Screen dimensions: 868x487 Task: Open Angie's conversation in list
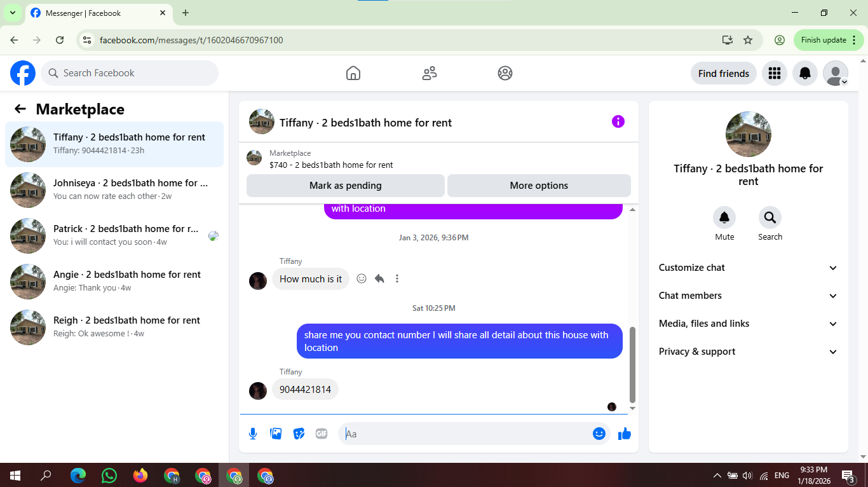tap(114, 282)
